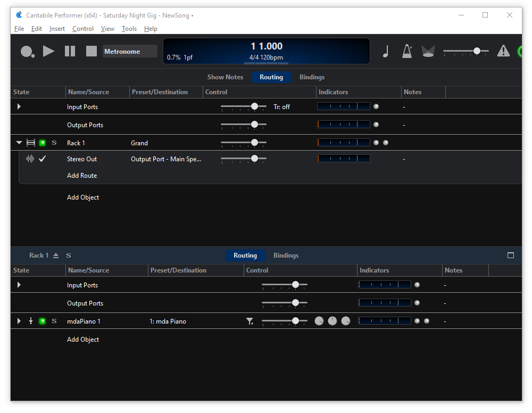Click the warning triangle panic icon
This screenshot has height=413, width=532.
tap(503, 51)
